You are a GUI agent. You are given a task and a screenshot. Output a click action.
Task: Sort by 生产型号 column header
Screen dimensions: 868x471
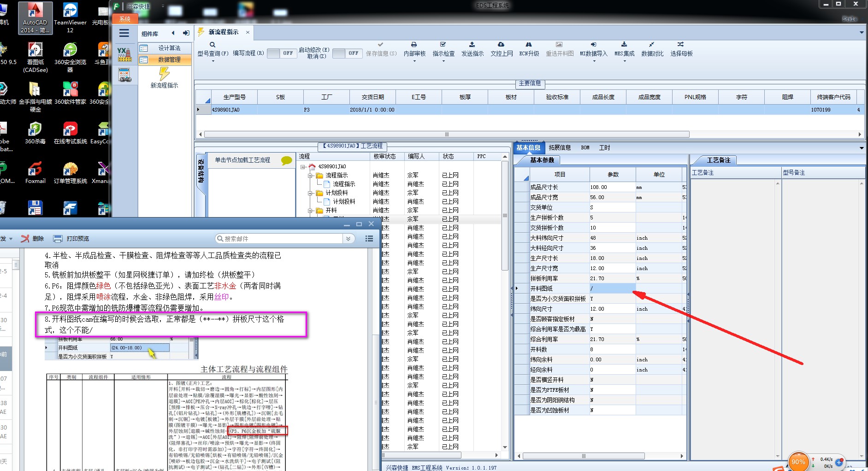click(234, 97)
